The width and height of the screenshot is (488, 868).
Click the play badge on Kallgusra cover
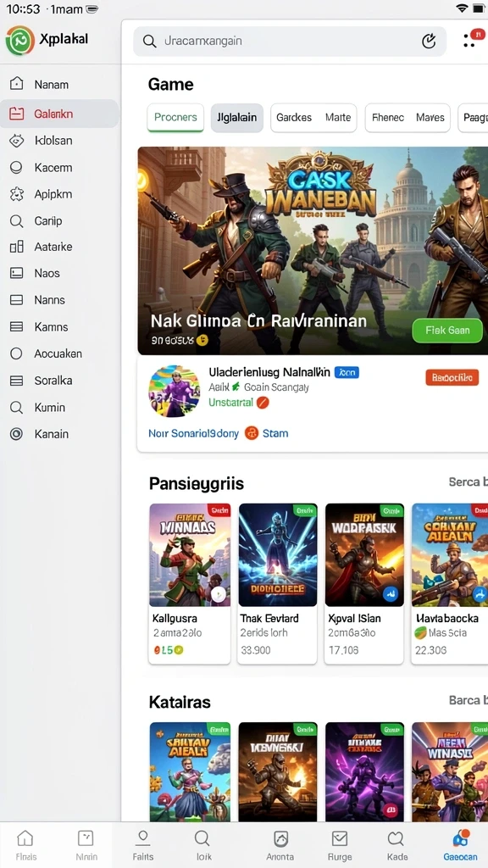pos(219,594)
